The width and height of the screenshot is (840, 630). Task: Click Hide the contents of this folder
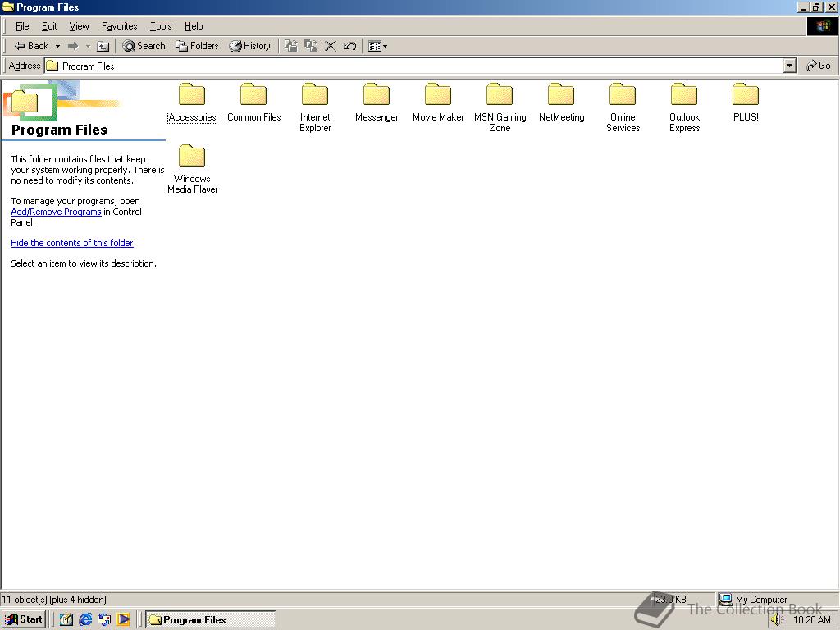[72, 243]
